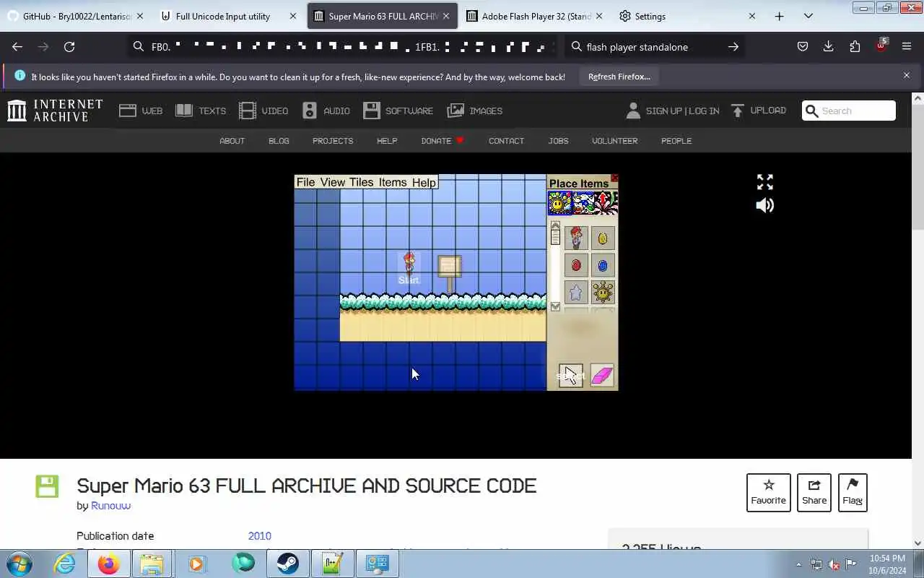This screenshot has width=924, height=578.
Task: Open the Firefox downloads panel
Action: (828, 47)
